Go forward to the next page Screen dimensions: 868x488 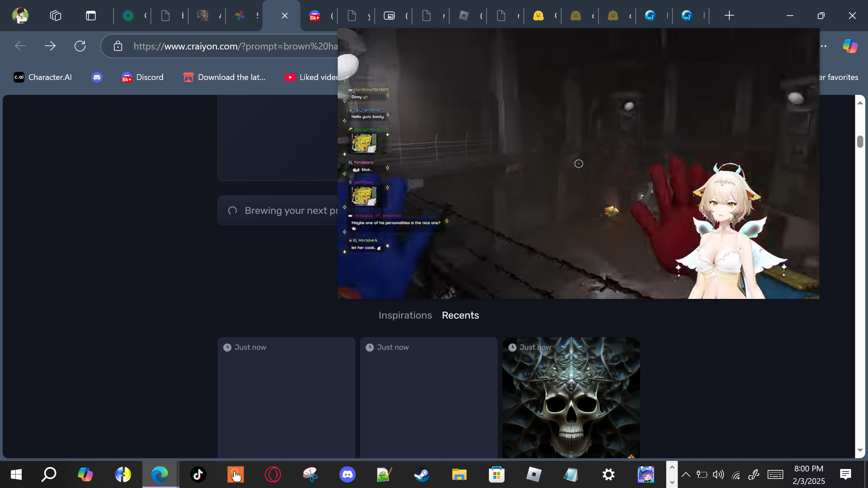click(50, 46)
